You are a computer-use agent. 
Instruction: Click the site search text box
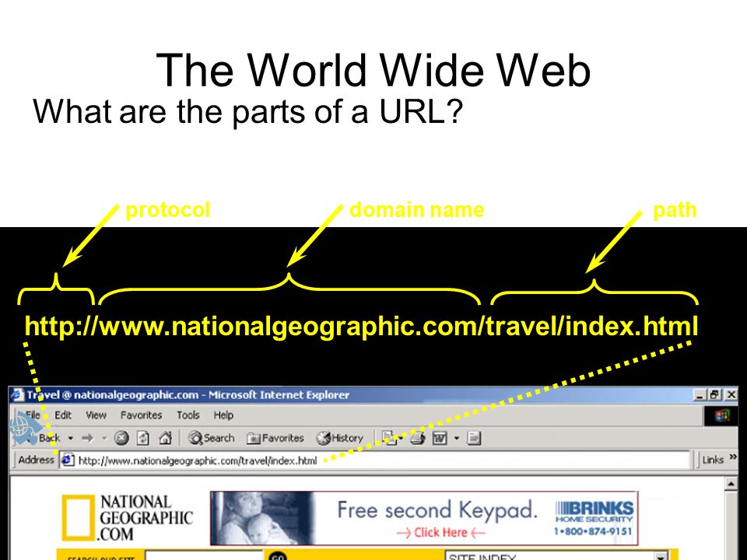(x=205, y=555)
